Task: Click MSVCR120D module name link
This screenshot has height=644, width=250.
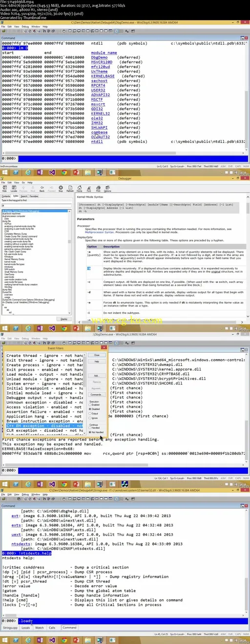Action: [102, 62]
